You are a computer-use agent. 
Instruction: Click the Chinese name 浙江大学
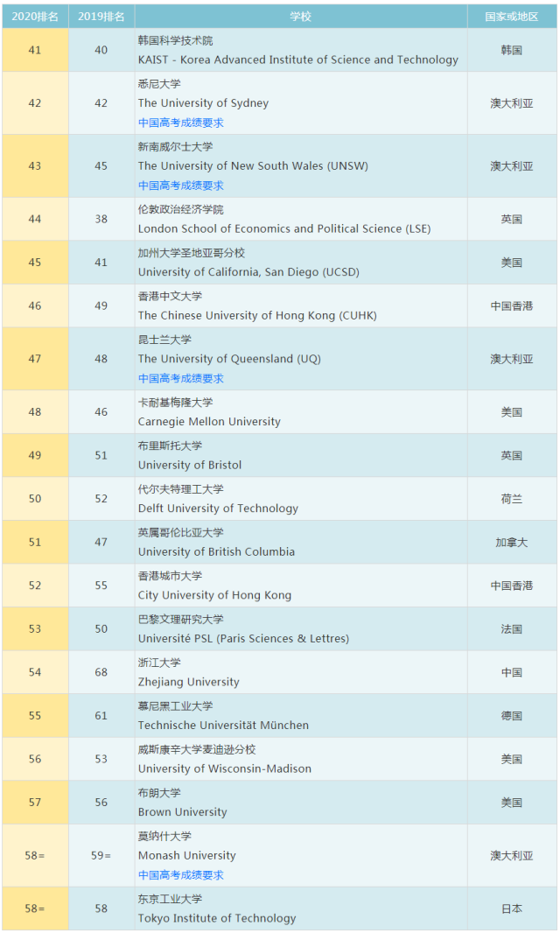(159, 663)
